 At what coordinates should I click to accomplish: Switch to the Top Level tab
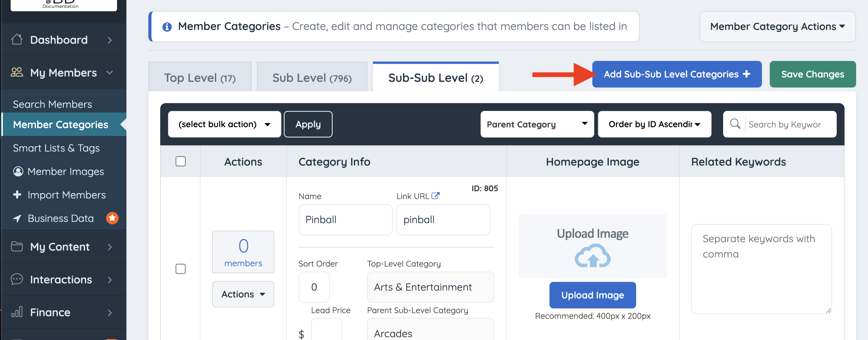(x=200, y=78)
